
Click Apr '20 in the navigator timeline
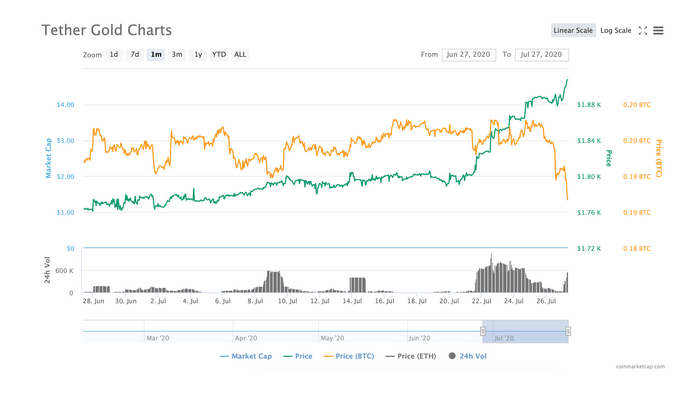point(246,338)
